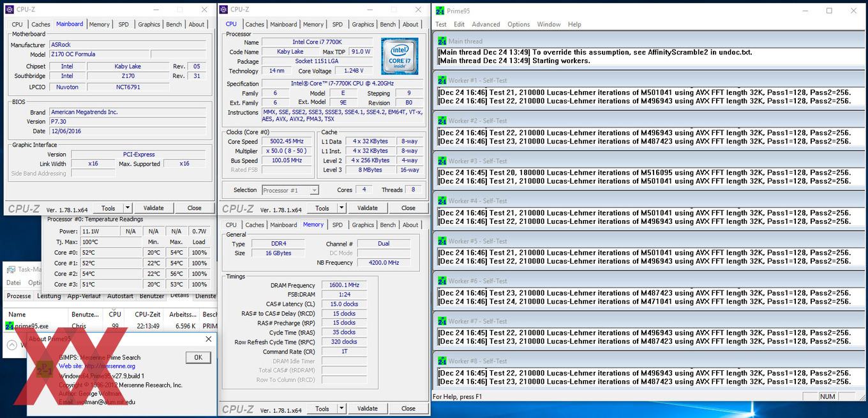Click the CPU-Z CPU window title icon
The width and height of the screenshot is (868, 418).
[224, 10]
